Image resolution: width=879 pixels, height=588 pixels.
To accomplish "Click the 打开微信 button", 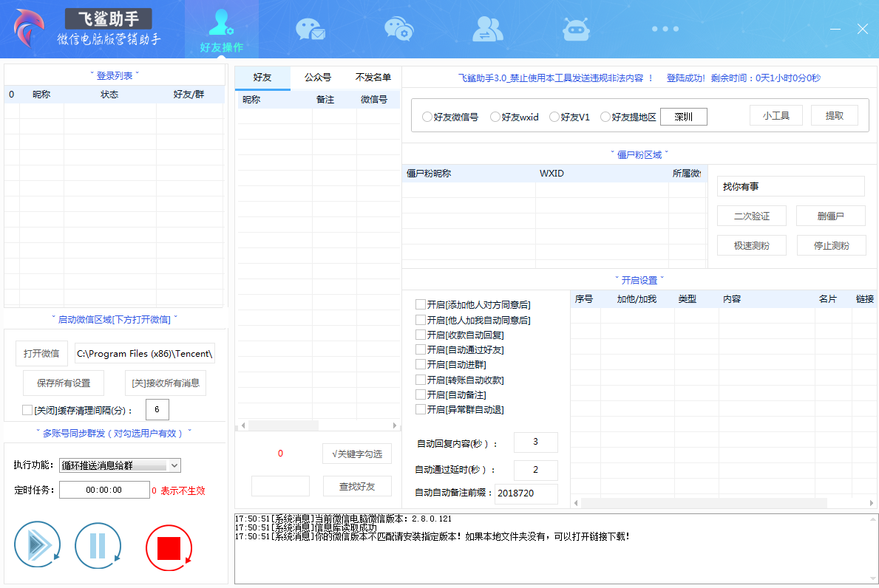I will coord(41,353).
